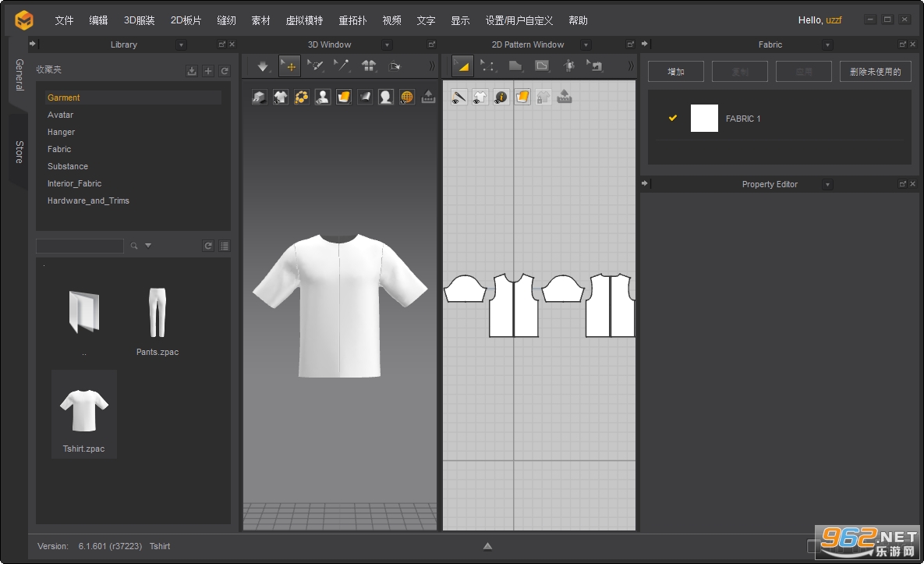The width and height of the screenshot is (924, 564).
Task: Open the 3D Window panel dropdown arrow
Action: point(388,44)
